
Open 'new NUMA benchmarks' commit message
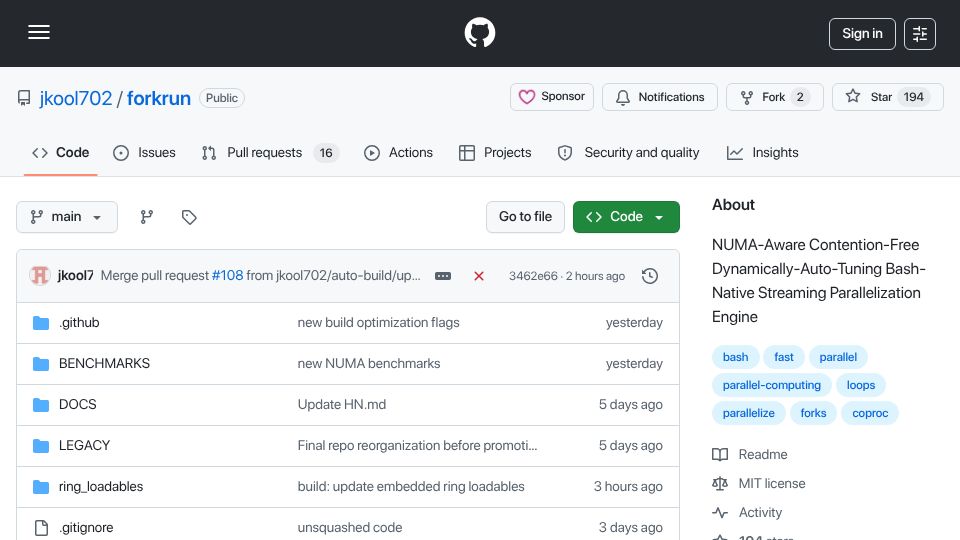(x=369, y=364)
